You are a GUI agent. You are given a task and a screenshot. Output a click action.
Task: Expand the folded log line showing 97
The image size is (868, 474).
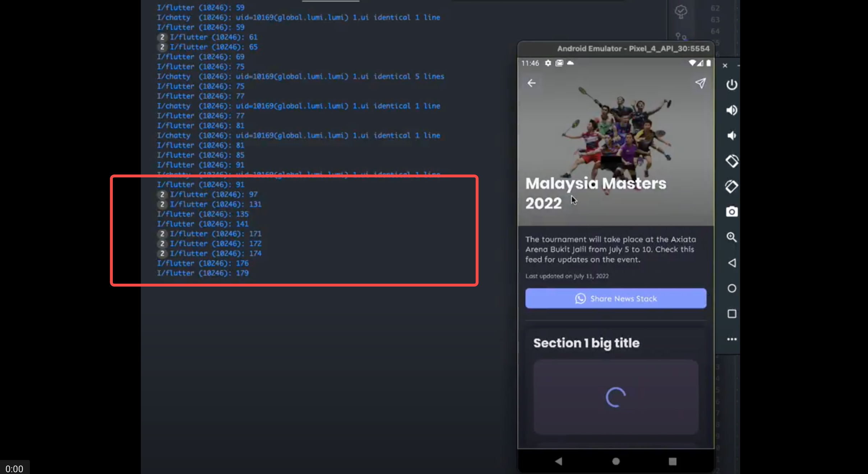point(162,195)
